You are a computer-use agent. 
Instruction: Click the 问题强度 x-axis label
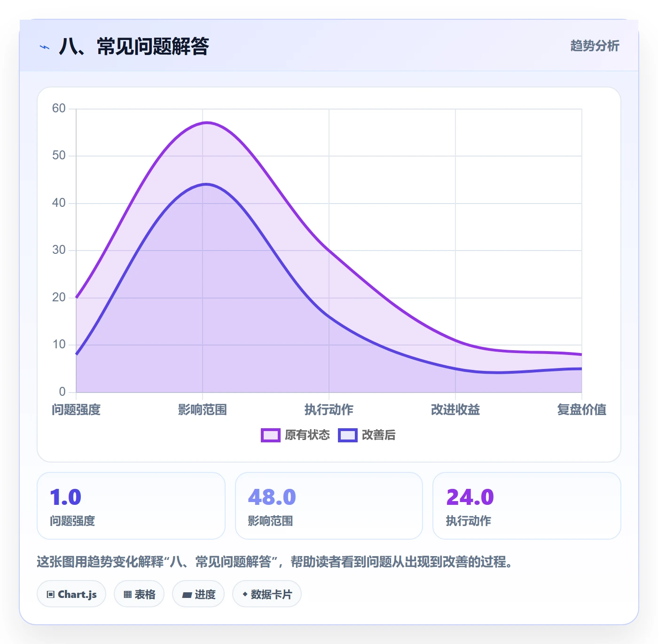pos(76,410)
